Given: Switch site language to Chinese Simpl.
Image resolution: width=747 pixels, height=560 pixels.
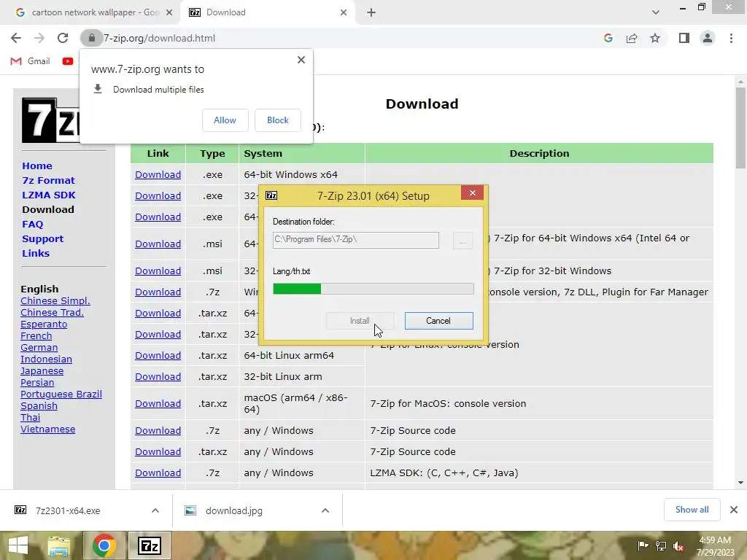Looking at the screenshot, I should click(x=55, y=301).
